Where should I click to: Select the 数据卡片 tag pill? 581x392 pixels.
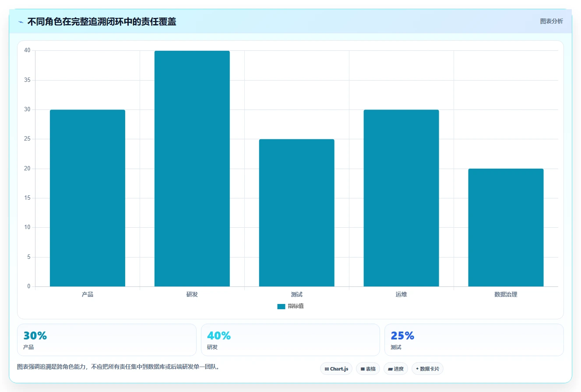[x=427, y=369]
